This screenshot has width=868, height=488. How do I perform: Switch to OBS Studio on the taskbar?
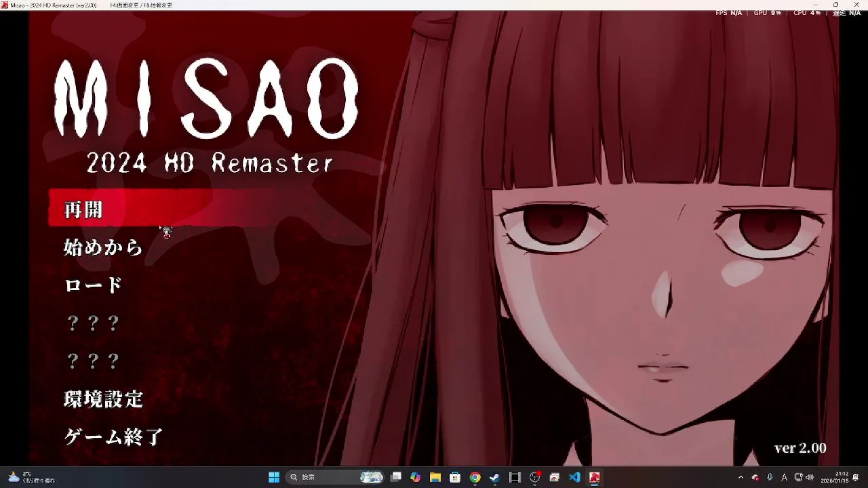tap(534, 477)
